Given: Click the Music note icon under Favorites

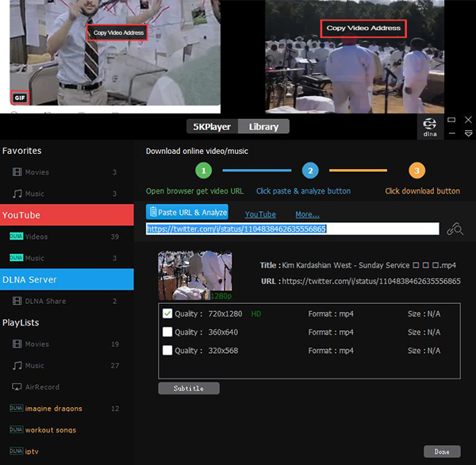Looking at the screenshot, I should click(x=17, y=194).
